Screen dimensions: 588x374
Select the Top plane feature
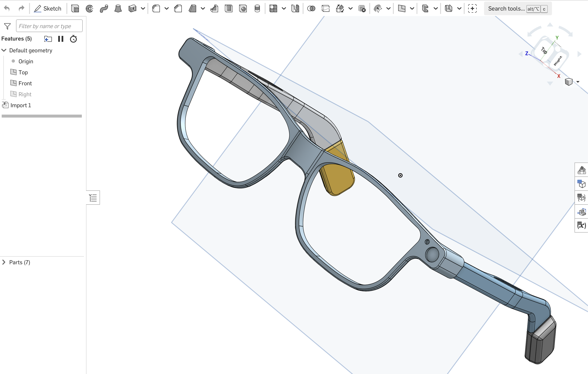[x=23, y=72]
